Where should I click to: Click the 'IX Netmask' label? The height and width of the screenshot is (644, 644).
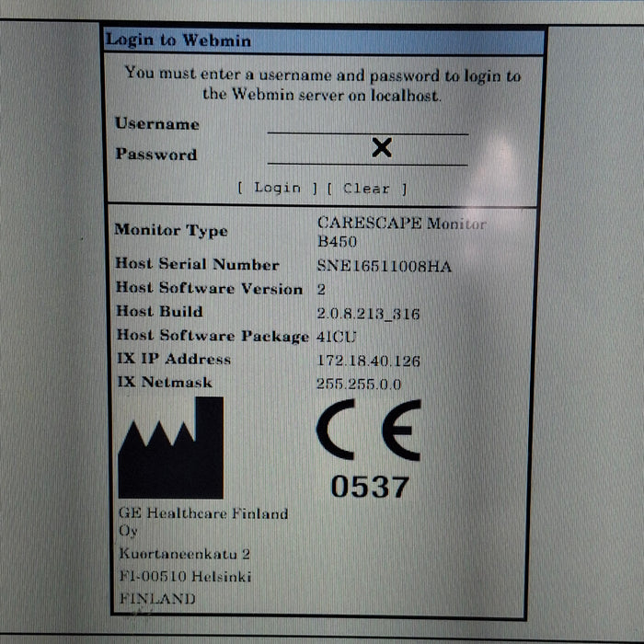[165, 382]
